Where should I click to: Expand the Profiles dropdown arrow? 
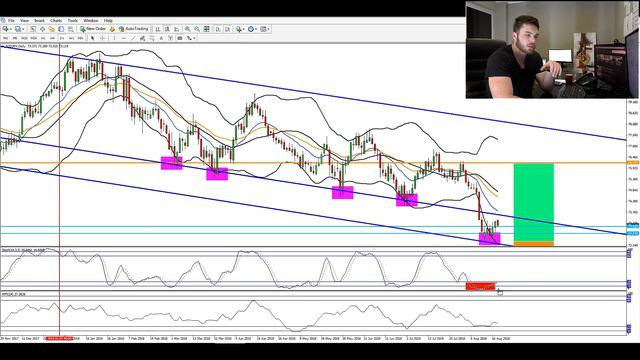coord(23,29)
